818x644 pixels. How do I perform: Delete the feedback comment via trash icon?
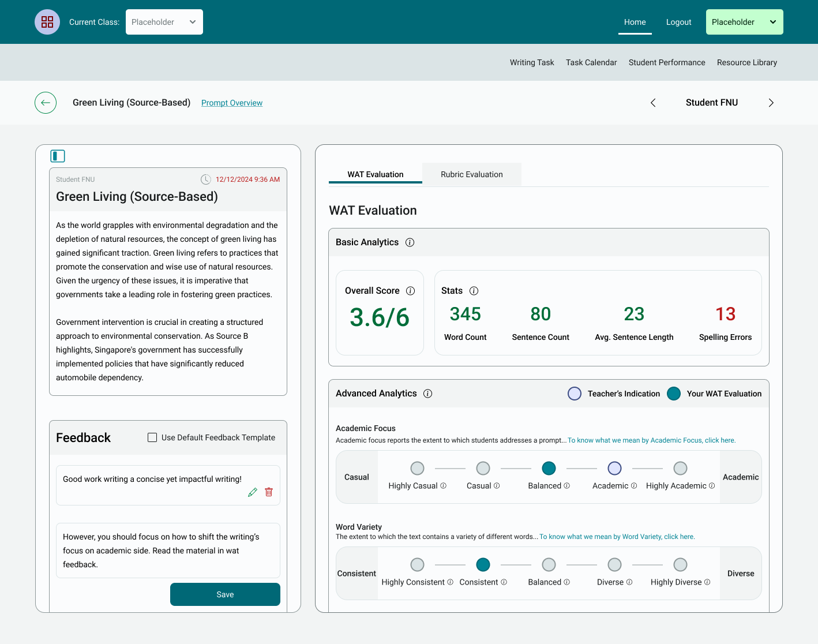point(269,492)
